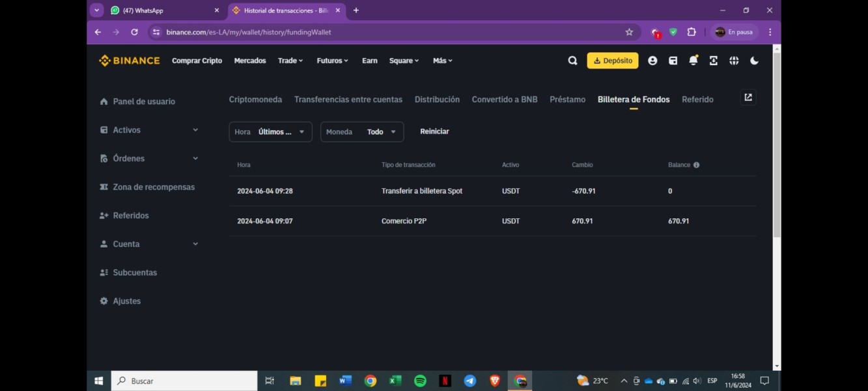868x391 pixels.
Task: Switch to the Convertido a BNB tab
Action: pyautogui.click(x=504, y=100)
